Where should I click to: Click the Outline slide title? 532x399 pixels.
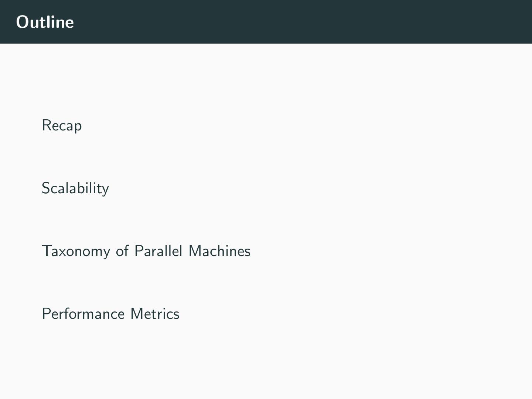[x=45, y=22]
